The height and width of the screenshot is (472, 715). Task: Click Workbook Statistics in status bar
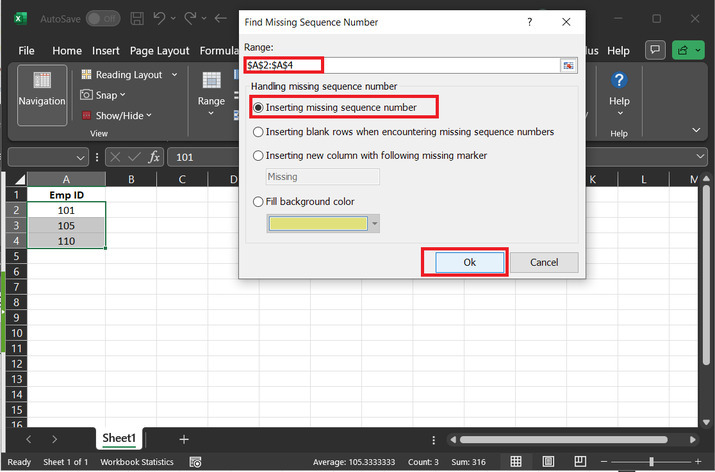[x=137, y=462]
